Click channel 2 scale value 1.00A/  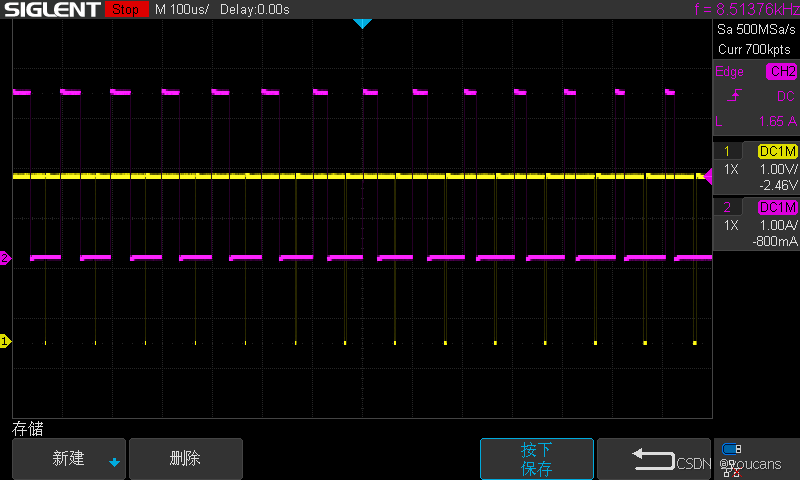click(779, 225)
